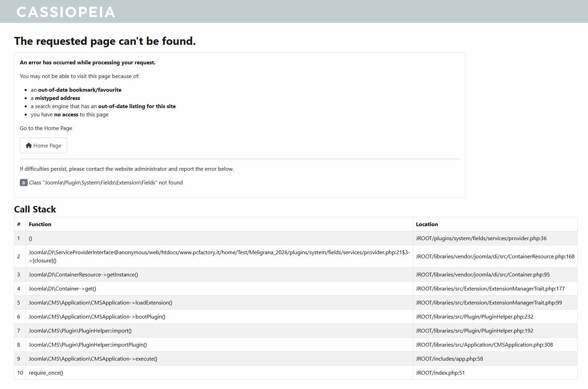Click the CMSApplication->bootPlugin() entry

tap(97, 317)
